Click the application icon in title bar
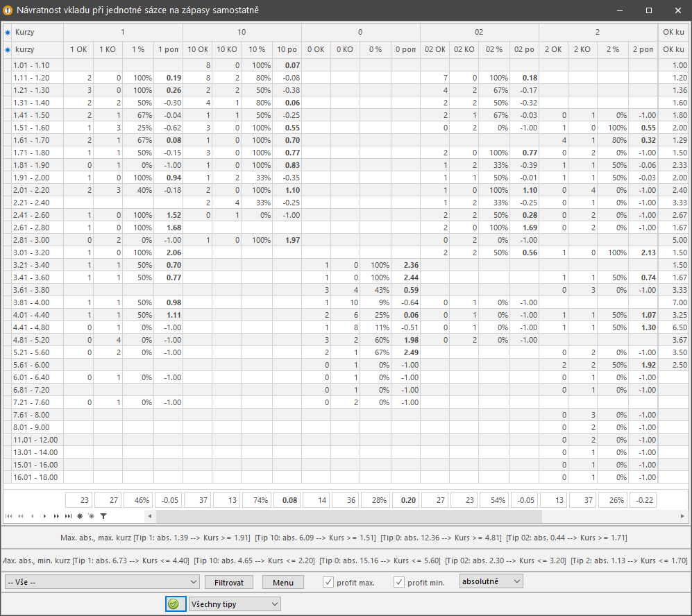Viewport: 692px width, 616px height. click(8, 10)
